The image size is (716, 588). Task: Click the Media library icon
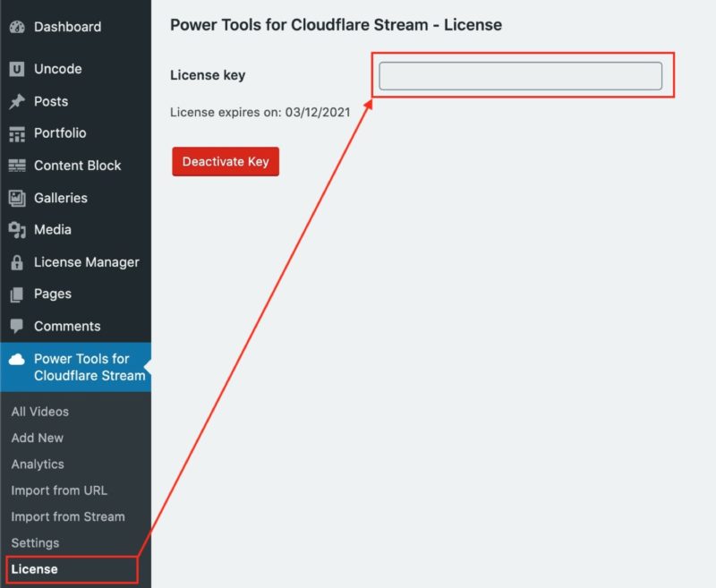tap(17, 230)
